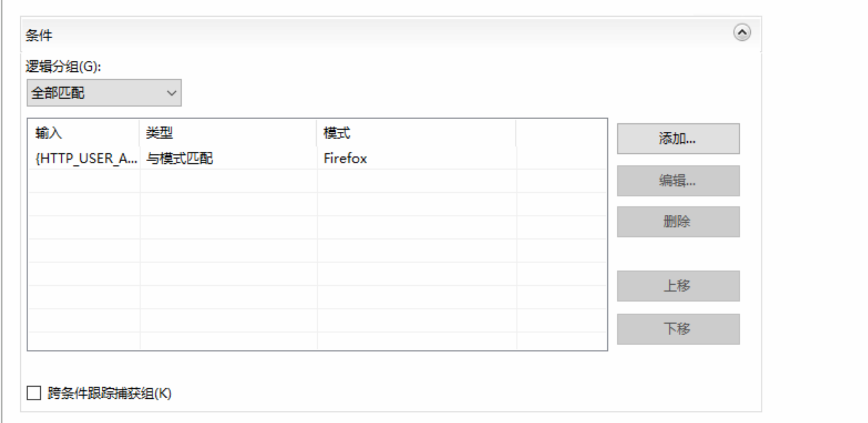
Task: Sort conditions by the 输入 column header
Action: click(83, 133)
